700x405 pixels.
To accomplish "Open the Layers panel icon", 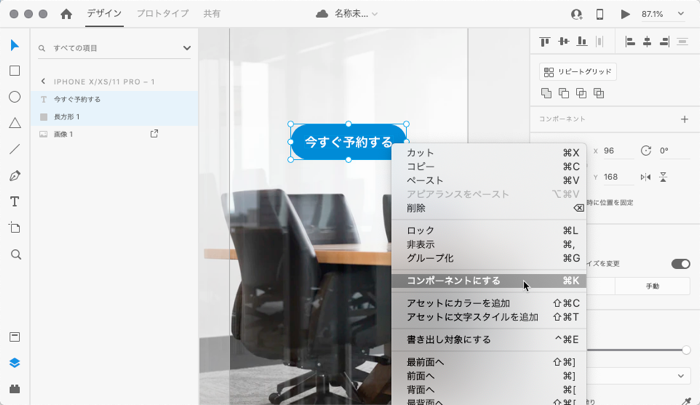I will pos(15,363).
